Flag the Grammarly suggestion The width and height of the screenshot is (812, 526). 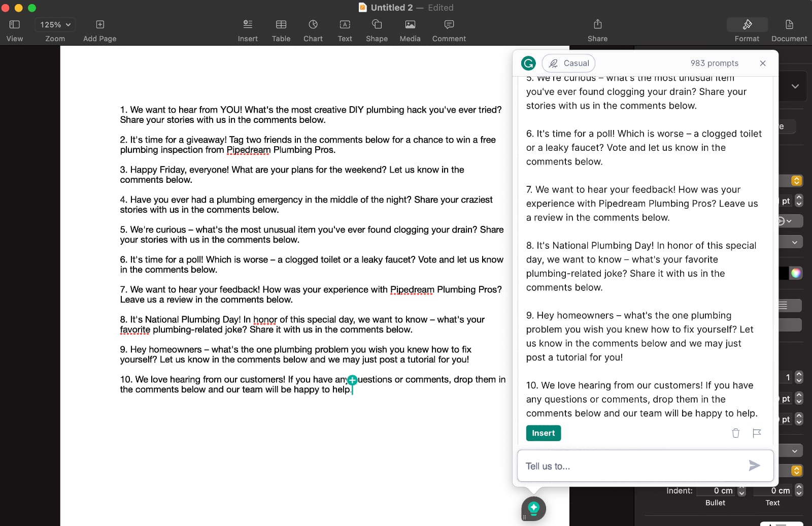point(757,433)
